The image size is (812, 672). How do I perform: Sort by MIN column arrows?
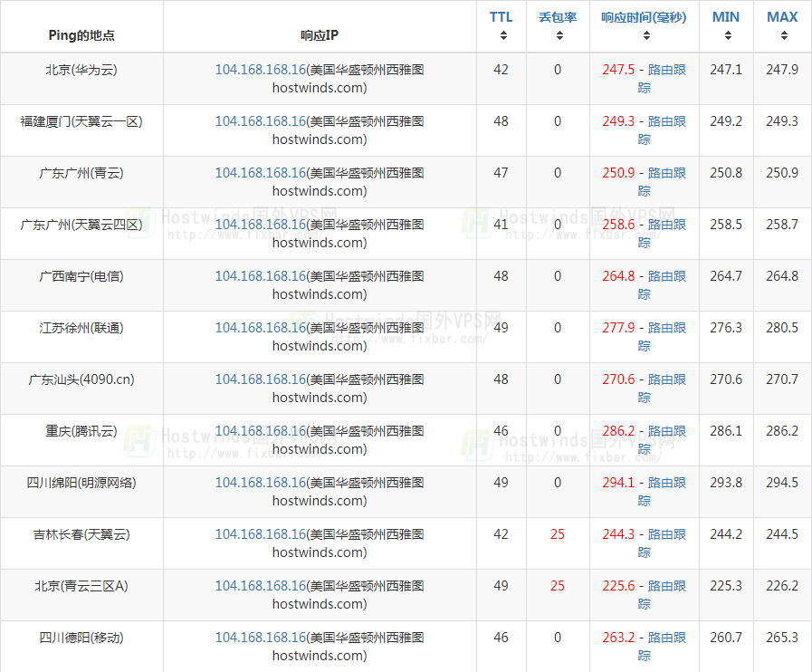tap(728, 35)
